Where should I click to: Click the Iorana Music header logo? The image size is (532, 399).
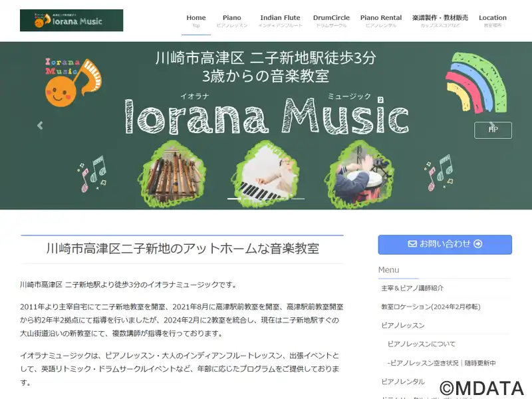[72, 21]
